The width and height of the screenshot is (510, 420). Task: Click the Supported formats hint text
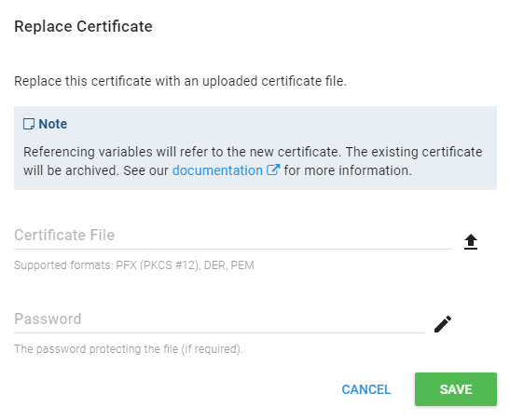134,265
